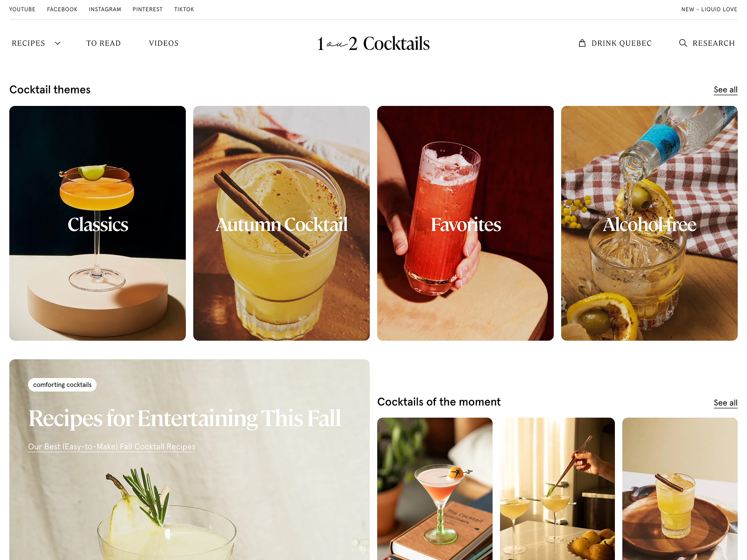Open the pink martini on book thumbnail
Image resolution: width=747 pixels, height=560 pixels.
tap(435, 489)
